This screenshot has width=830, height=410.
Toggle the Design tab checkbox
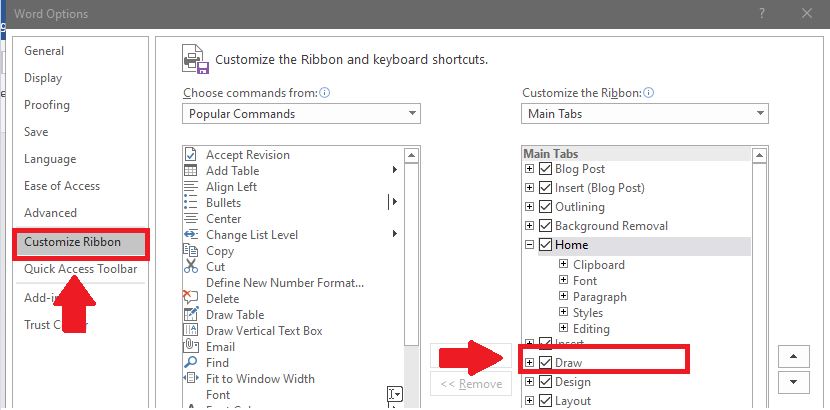pyautogui.click(x=545, y=382)
